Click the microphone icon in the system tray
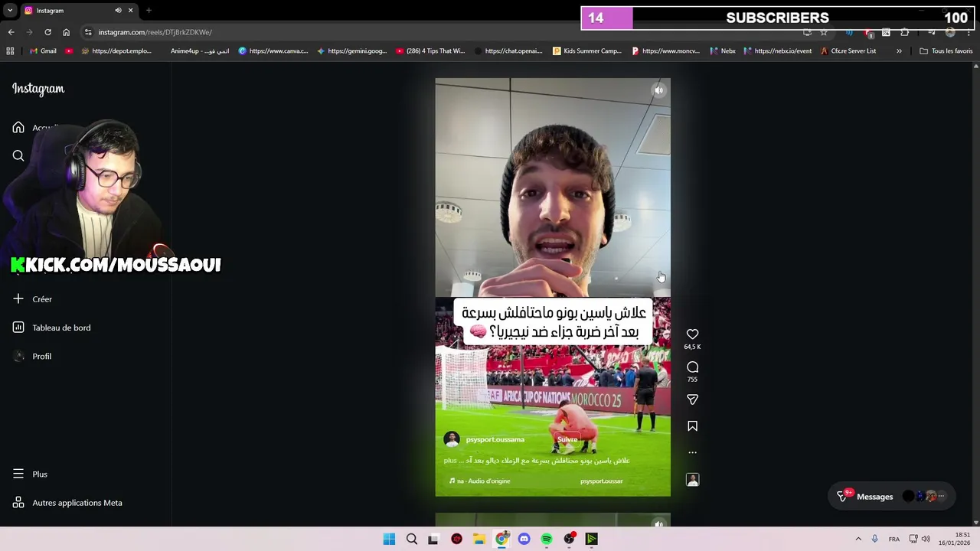980x551 pixels. tap(874, 540)
